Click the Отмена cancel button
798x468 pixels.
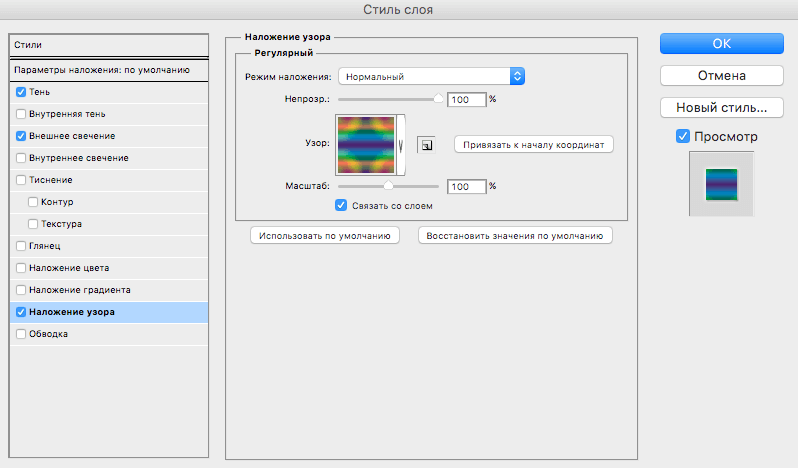(x=721, y=75)
